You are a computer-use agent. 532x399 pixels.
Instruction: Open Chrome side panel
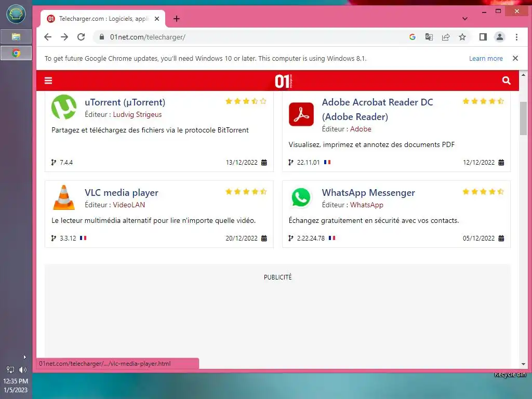point(483,37)
